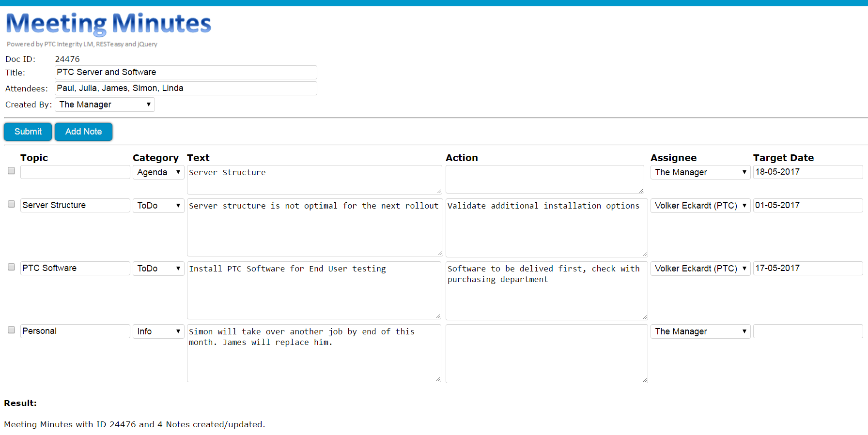
Task: Click target date 18-05-2017 field
Action: pos(808,172)
